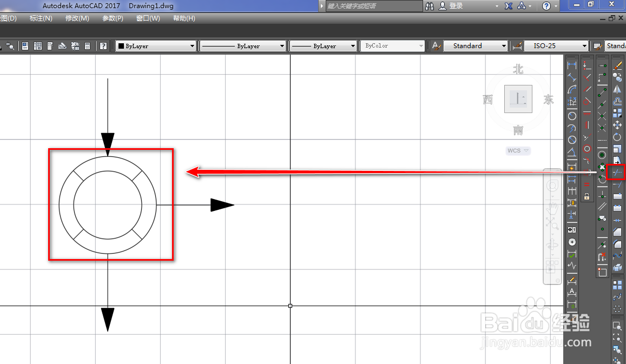
Task: Select the Diameter dimension tool
Action: click(572, 140)
